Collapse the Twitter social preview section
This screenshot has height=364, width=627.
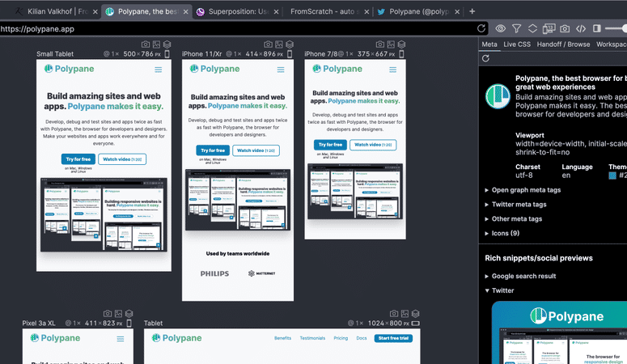[x=499, y=290]
